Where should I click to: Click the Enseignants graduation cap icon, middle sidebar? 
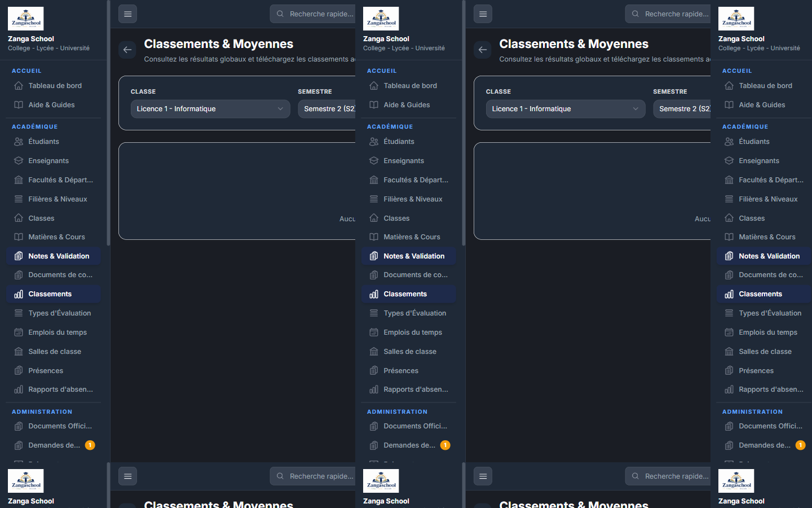374,161
